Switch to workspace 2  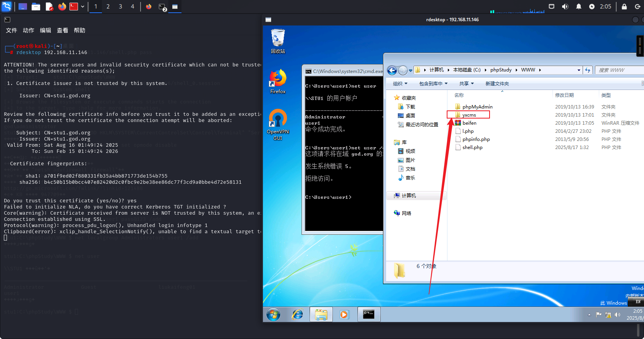(x=108, y=7)
